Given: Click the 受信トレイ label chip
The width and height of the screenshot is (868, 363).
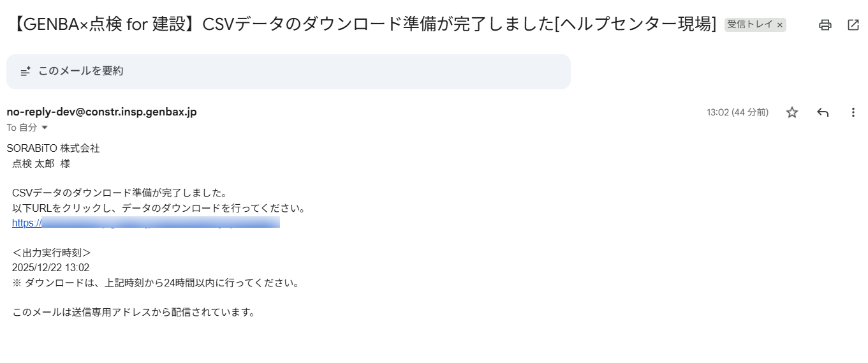Looking at the screenshot, I should click(x=750, y=25).
